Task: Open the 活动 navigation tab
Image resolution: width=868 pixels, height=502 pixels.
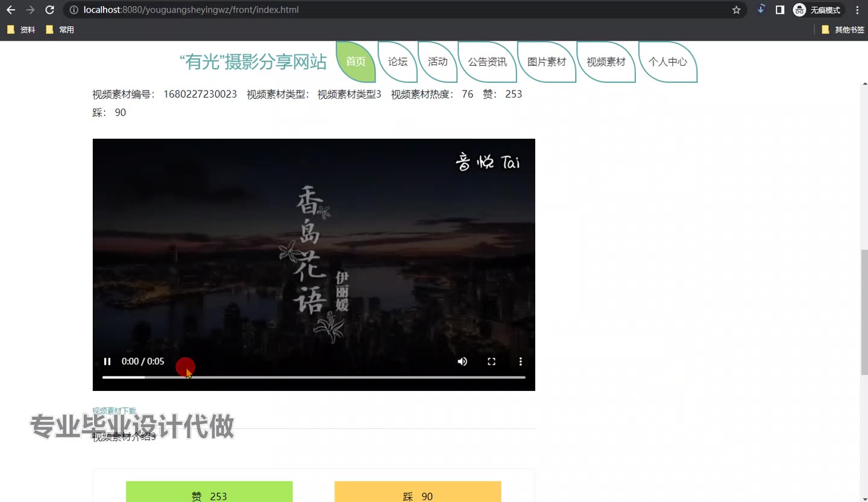Action: pyautogui.click(x=438, y=62)
